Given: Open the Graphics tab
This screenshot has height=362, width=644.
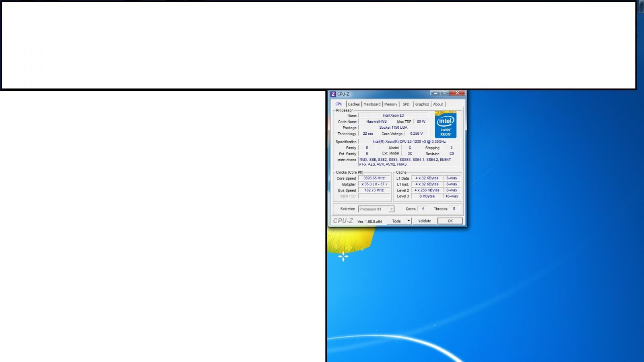Looking at the screenshot, I should [x=422, y=104].
